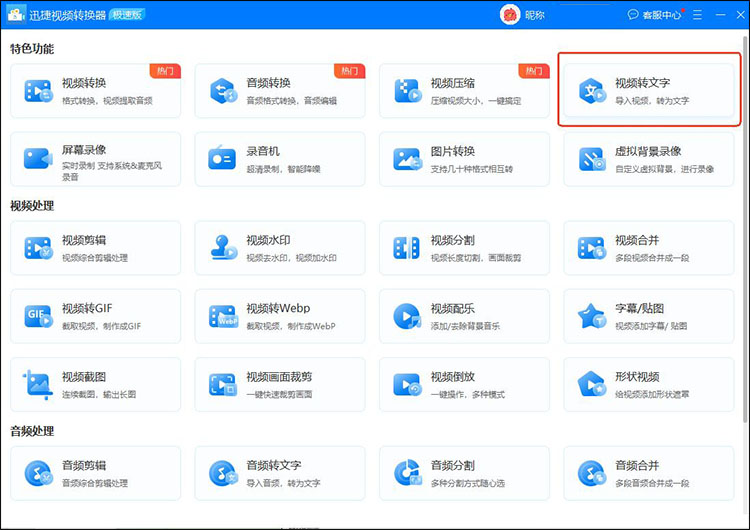Click the 极速版 edition badge
The width and height of the screenshot is (750, 530).
coord(127,15)
